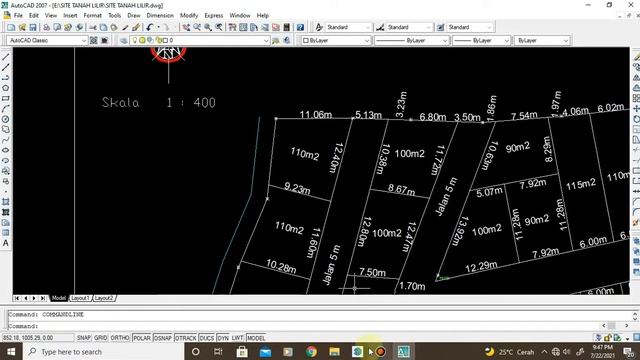Open the Draw menu
Image resolution: width=640 pixels, height=360 pixels.
coord(133,16)
